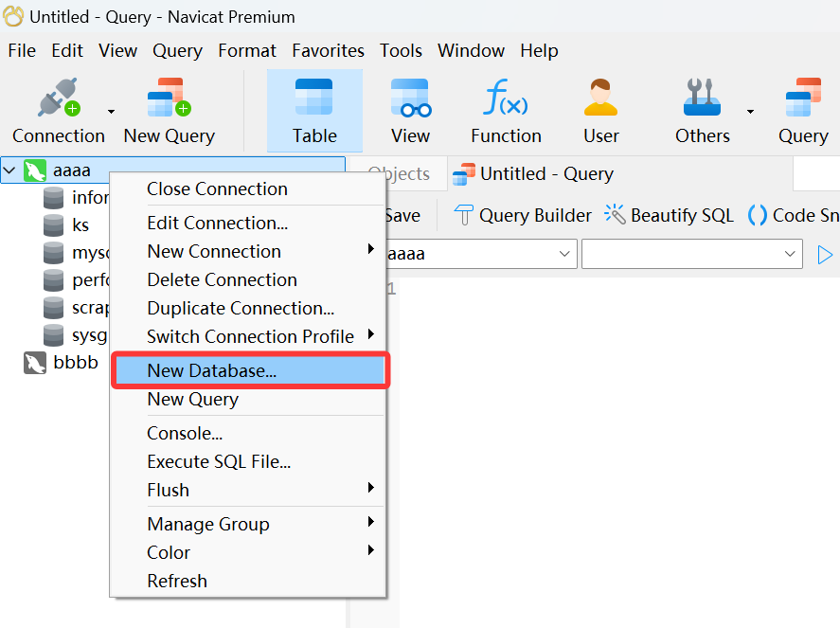Open the Others dropdown arrow
This screenshot has height=628, width=840.
(x=750, y=112)
